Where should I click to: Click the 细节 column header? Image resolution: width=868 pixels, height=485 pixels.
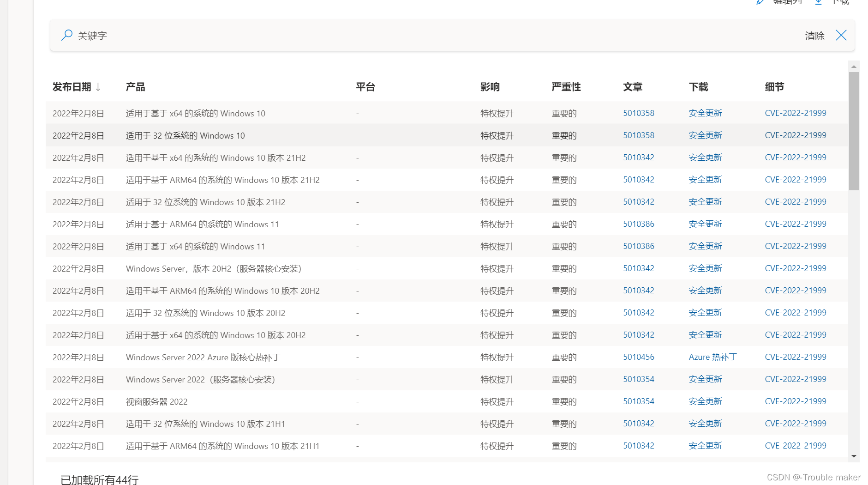point(774,87)
